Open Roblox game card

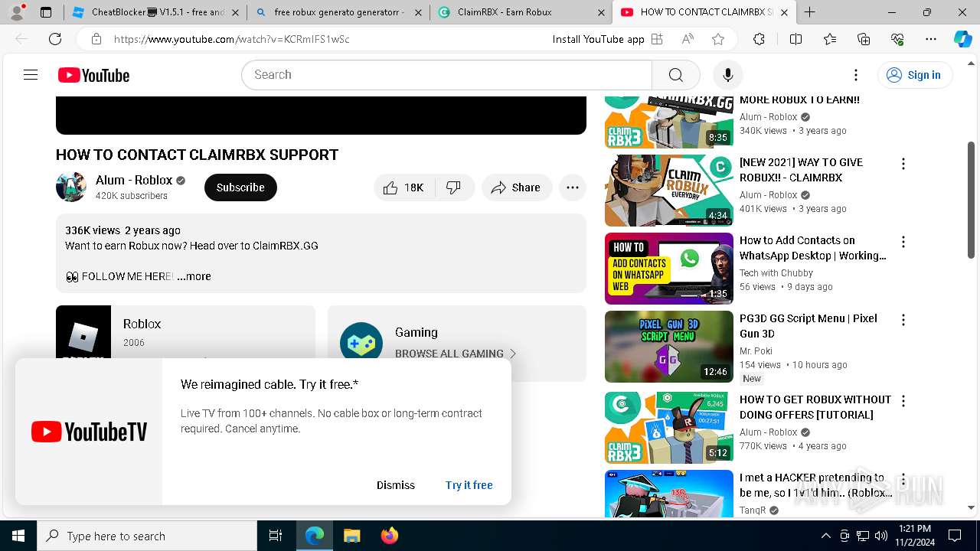point(185,333)
